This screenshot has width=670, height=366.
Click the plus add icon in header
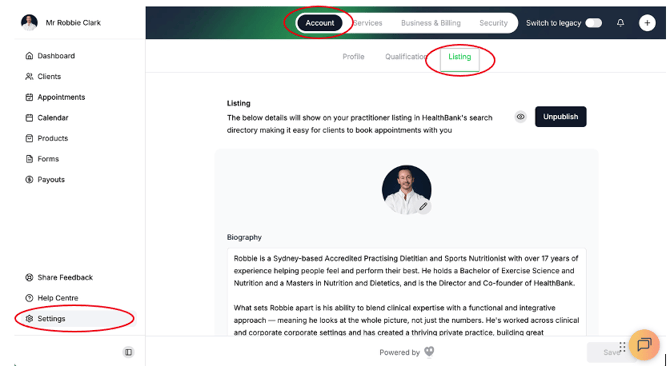coord(647,23)
